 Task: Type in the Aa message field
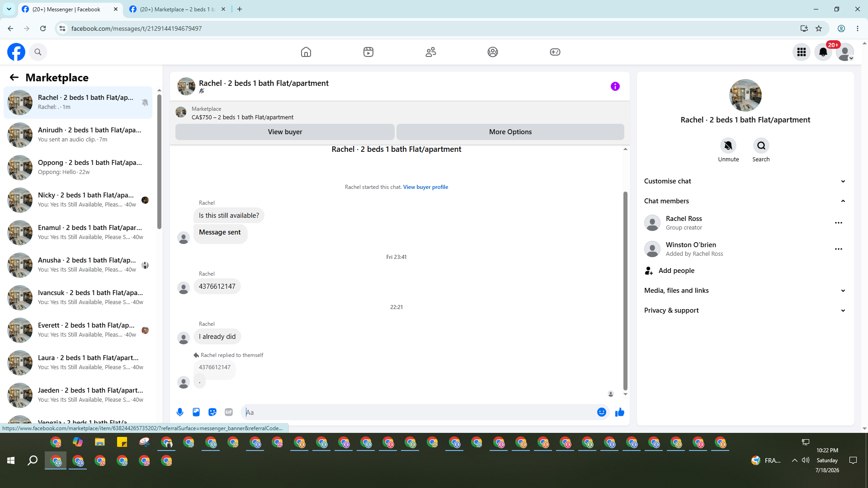click(419, 412)
